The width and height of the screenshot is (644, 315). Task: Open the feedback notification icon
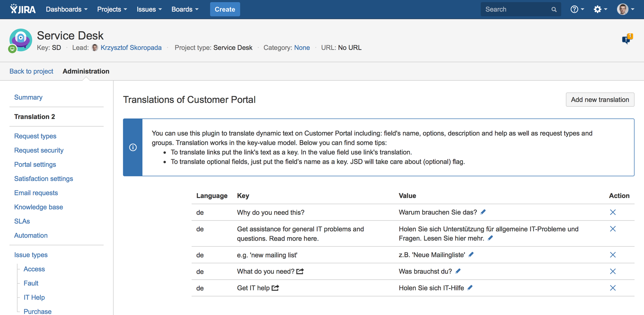click(627, 39)
